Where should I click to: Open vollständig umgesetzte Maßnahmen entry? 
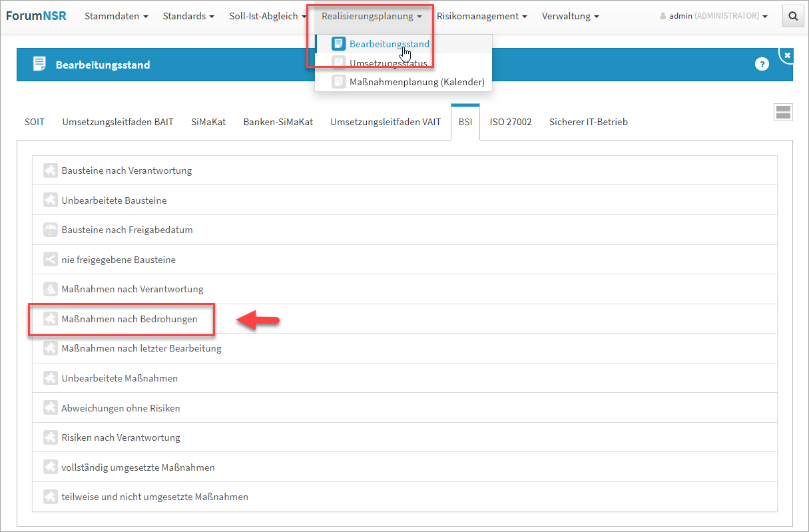(138, 467)
